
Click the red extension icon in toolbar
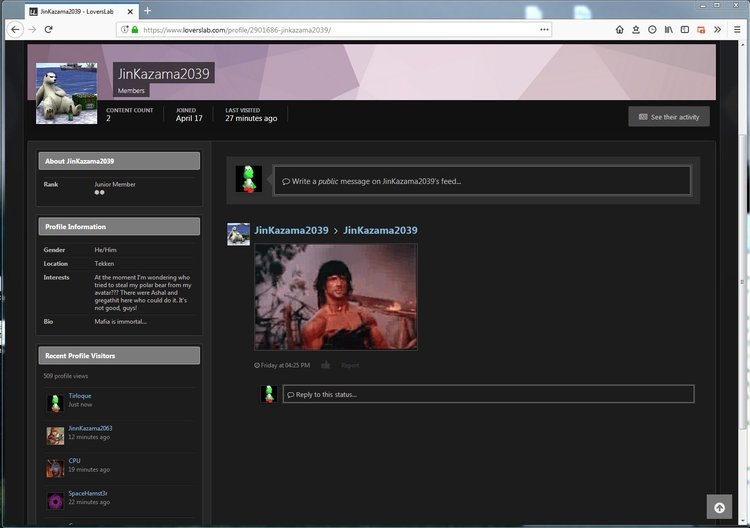701,30
